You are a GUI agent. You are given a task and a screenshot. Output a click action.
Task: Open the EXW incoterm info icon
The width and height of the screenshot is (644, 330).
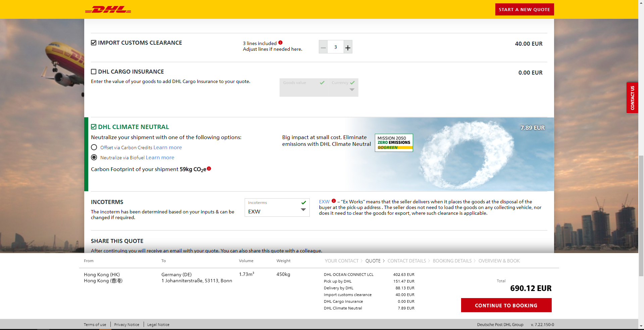(x=334, y=201)
